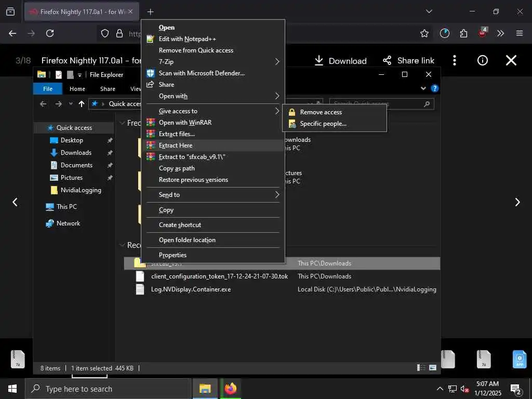This screenshot has width=532, height=399.
Task: Click the Firefox back arrow
Action: 12,33
